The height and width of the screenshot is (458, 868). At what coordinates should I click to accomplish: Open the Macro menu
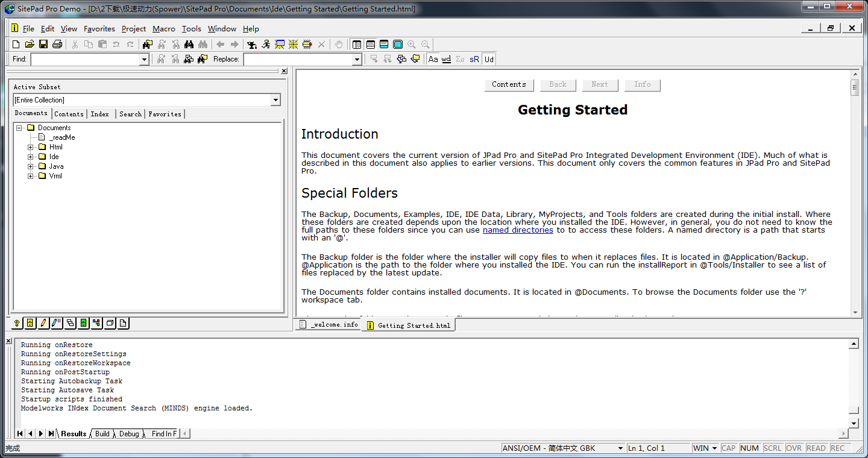click(x=164, y=28)
